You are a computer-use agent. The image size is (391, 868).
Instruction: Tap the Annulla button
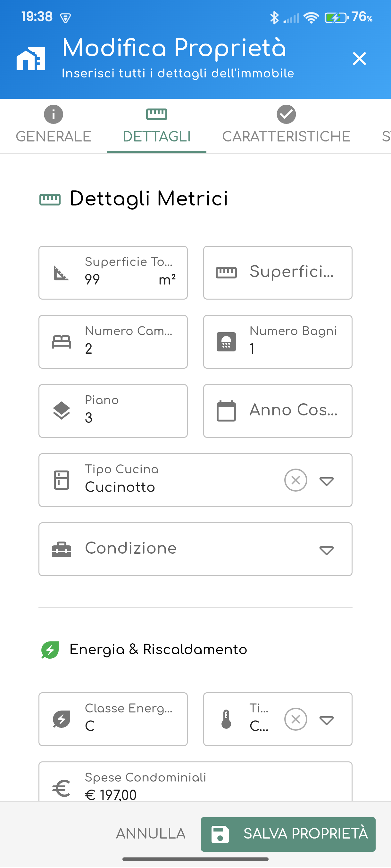click(x=151, y=834)
